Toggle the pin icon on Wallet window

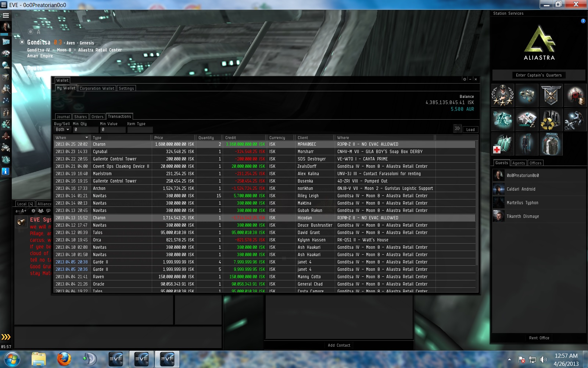pyautogui.click(x=465, y=79)
